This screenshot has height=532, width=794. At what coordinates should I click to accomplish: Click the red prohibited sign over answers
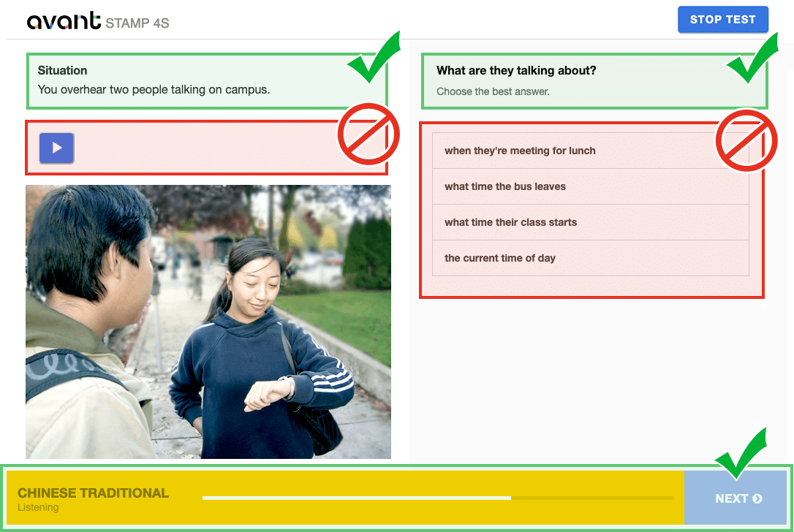pyautogui.click(x=746, y=141)
